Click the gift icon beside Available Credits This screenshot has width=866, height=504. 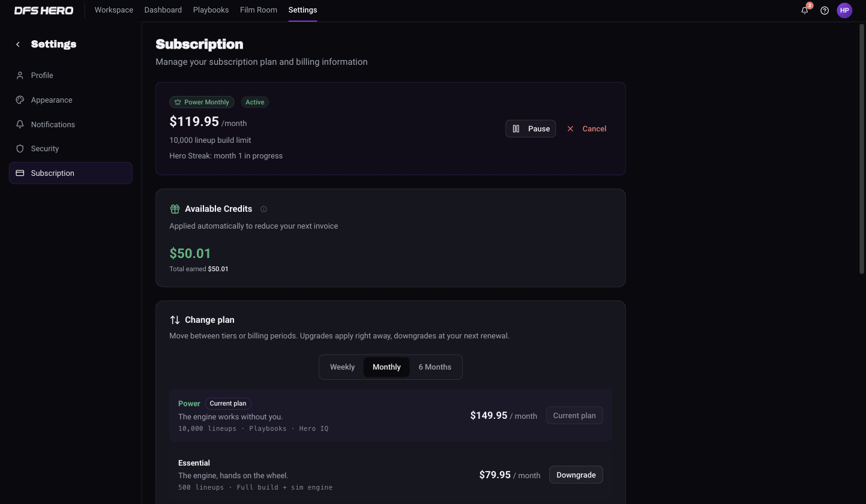pyautogui.click(x=175, y=209)
